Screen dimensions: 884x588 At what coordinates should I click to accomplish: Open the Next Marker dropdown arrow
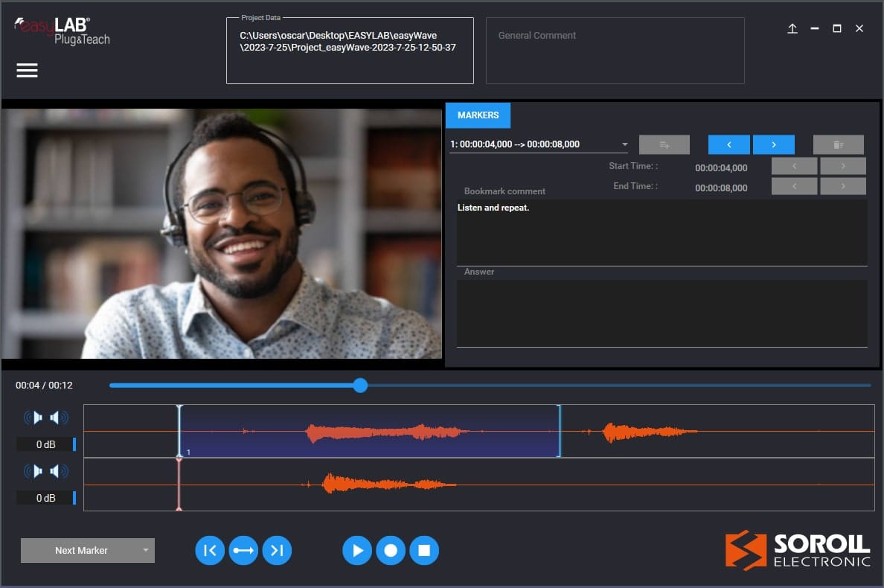point(146,551)
